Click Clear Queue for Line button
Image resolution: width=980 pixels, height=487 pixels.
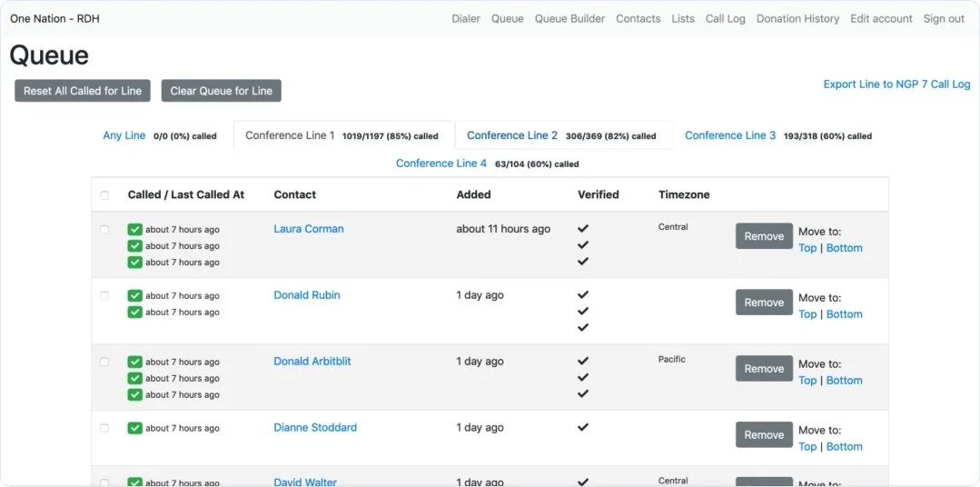point(222,91)
